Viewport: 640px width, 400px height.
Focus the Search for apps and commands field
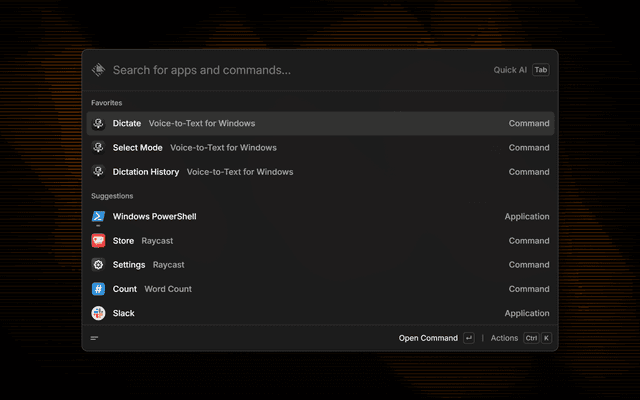pos(290,70)
